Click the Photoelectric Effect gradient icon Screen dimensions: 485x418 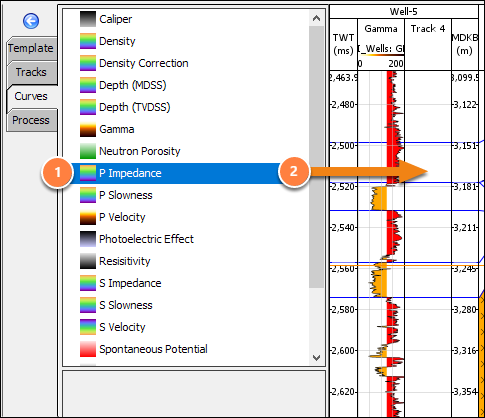pos(88,239)
